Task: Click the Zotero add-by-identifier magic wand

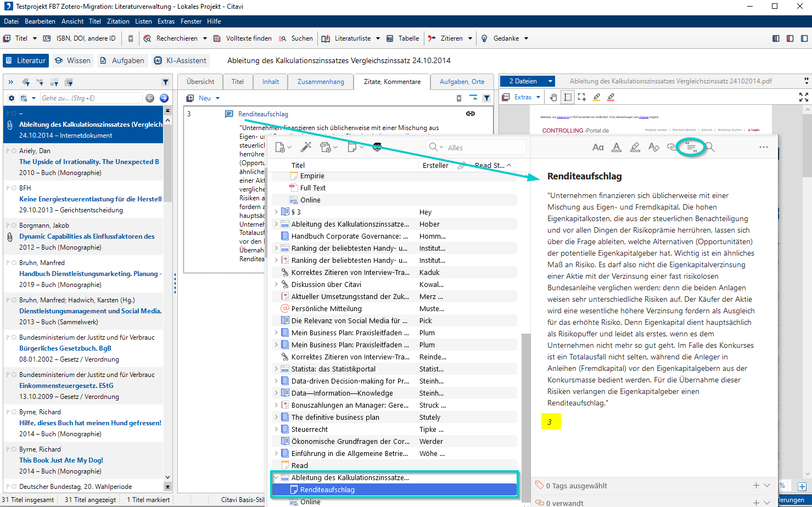Action: point(306,147)
